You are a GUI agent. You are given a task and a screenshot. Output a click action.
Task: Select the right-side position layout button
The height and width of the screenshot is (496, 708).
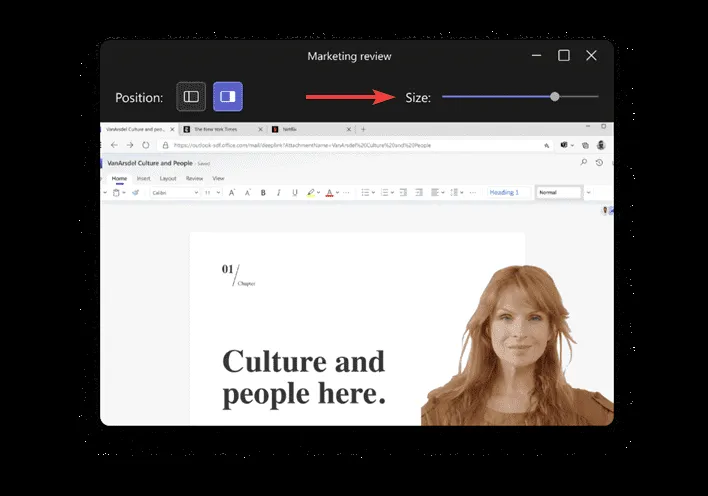coord(227,97)
